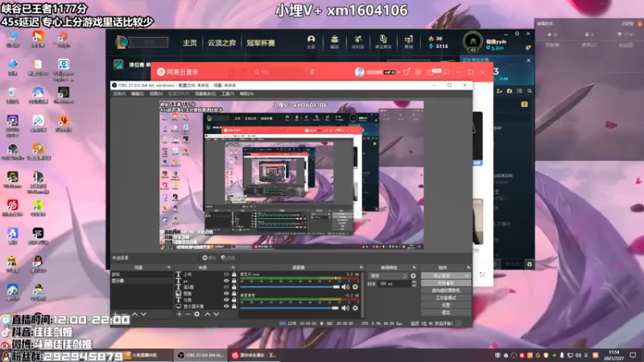Toggle visibility of OBS source 显示器采集

click(x=226, y=306)
